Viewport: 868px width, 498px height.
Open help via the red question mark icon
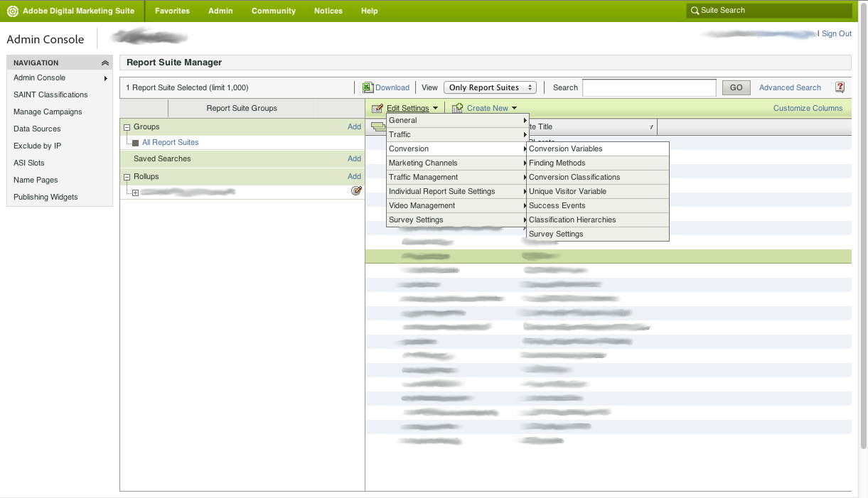(x=840, y=87)
